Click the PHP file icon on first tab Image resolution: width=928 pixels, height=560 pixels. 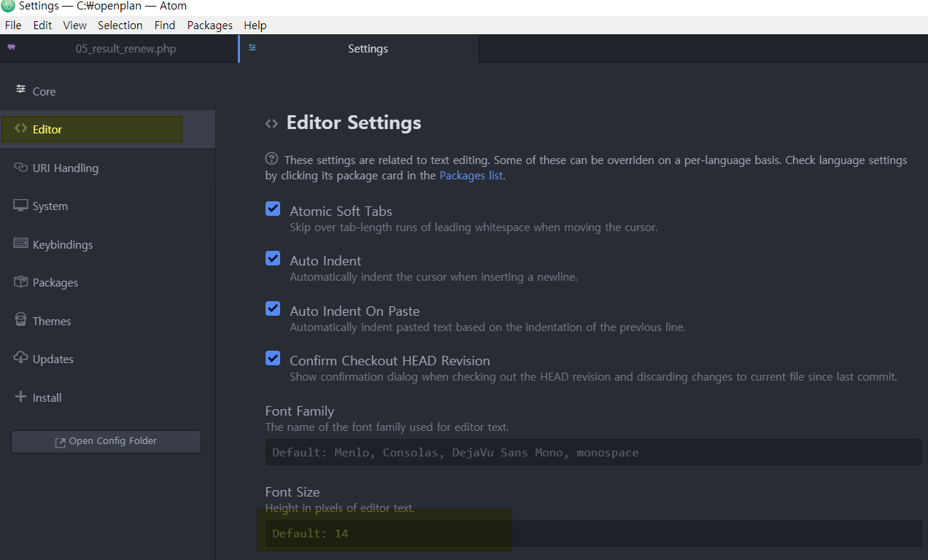coord(11,47)
